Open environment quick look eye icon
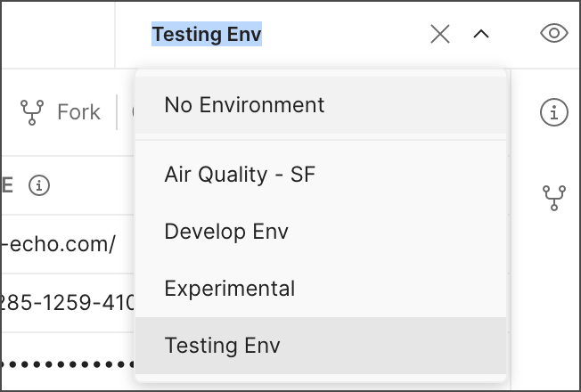 click(x=554, y=33)
